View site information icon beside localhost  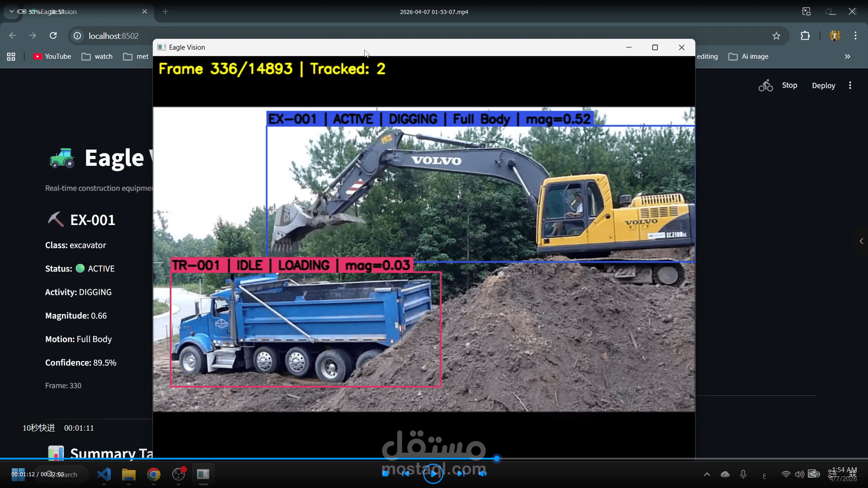(x=77, y=36)
